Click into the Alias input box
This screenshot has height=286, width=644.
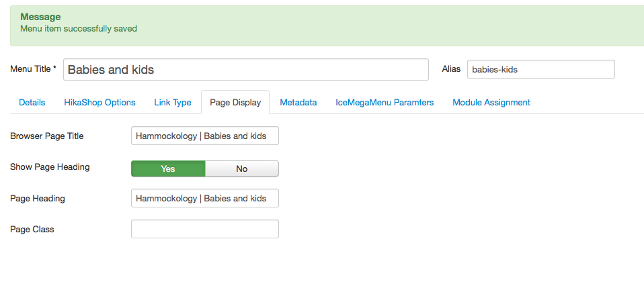(540, 69)
